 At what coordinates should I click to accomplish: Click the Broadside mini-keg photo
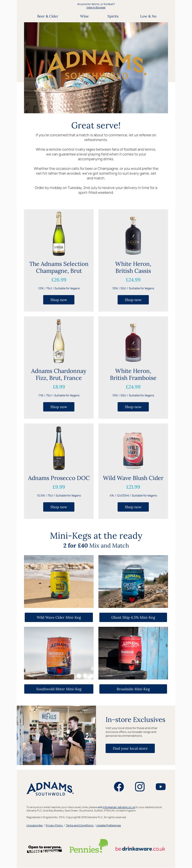tap(133, 653)
